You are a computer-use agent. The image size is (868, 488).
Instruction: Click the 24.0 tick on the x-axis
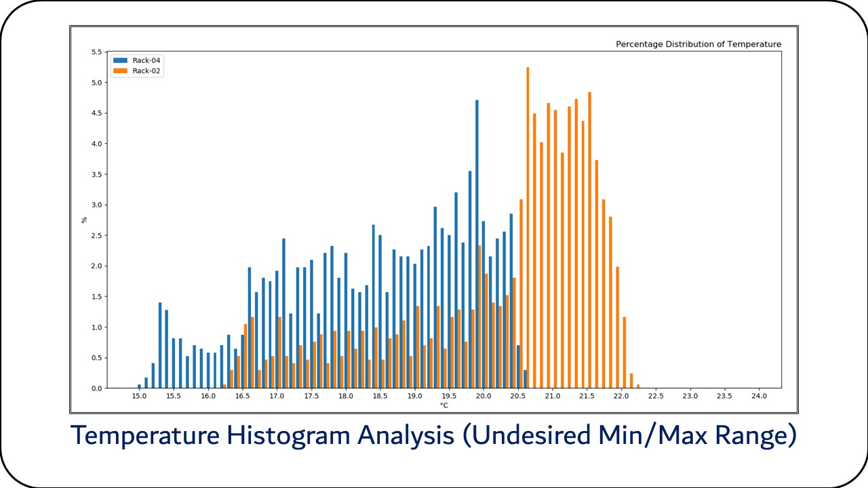[759, 395]
